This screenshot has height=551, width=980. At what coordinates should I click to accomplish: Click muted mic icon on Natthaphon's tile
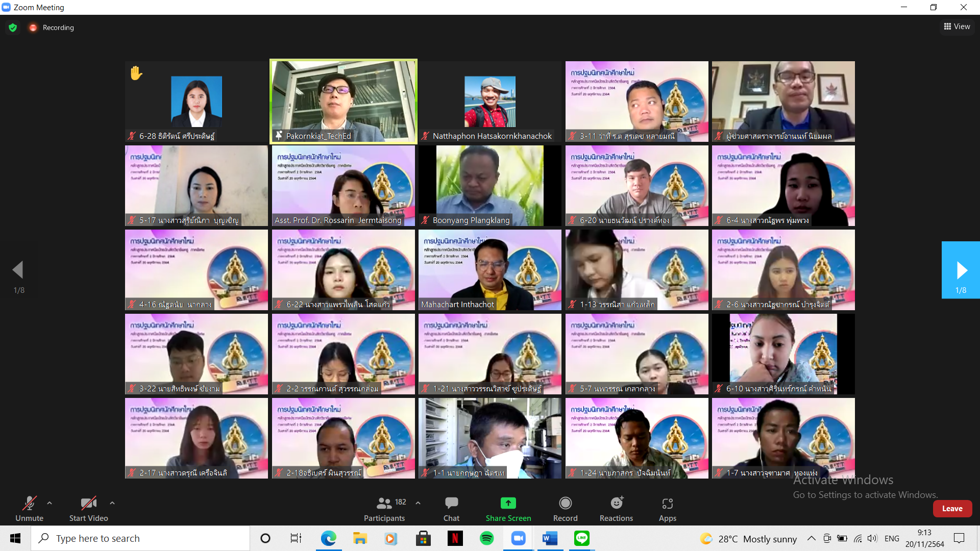(x=425, y=136)
